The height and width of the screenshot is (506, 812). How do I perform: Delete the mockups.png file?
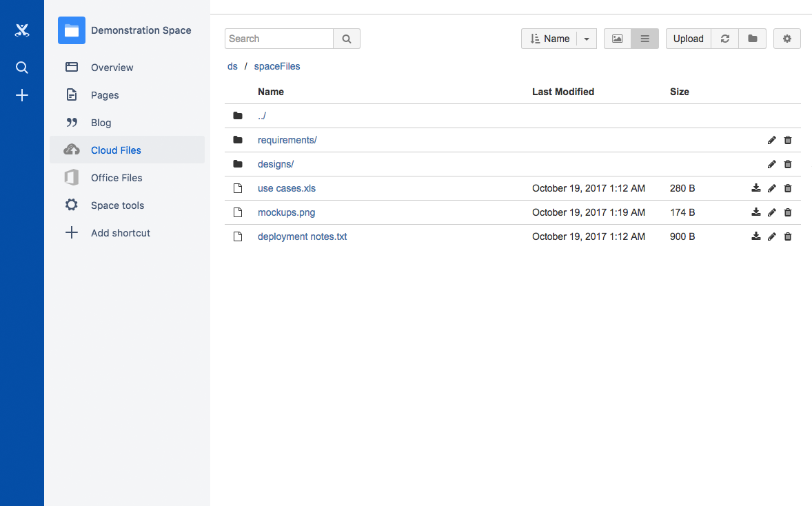click(788, 212)
